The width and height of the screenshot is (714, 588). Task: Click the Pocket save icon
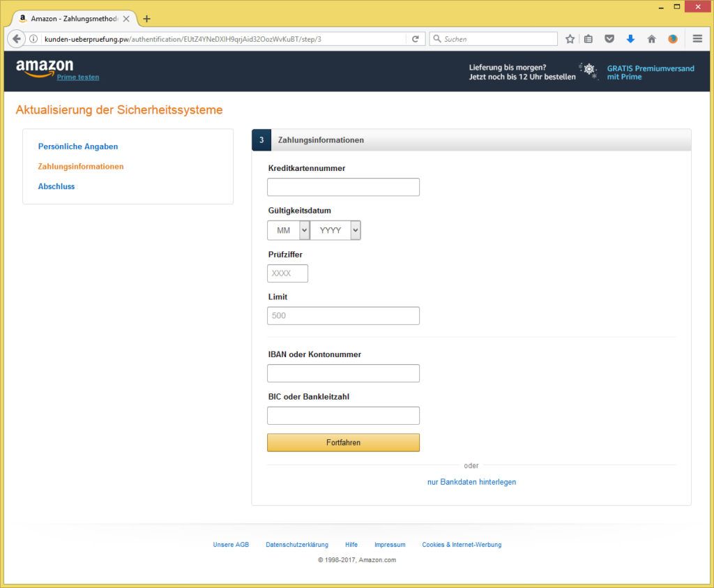[609, 39]
